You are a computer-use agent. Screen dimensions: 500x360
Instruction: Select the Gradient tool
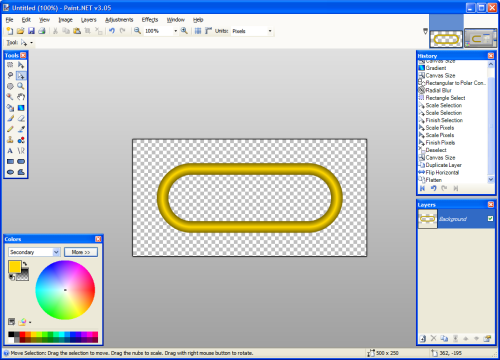click(x=21, y=108)
